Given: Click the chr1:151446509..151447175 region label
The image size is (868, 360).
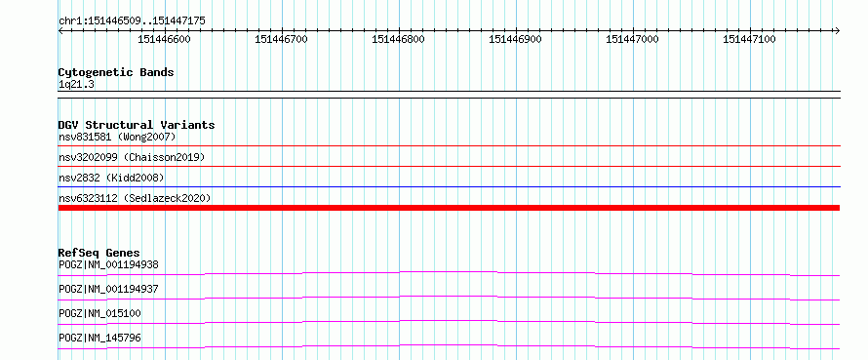Looking at the screenshot, I should [132, 21].
